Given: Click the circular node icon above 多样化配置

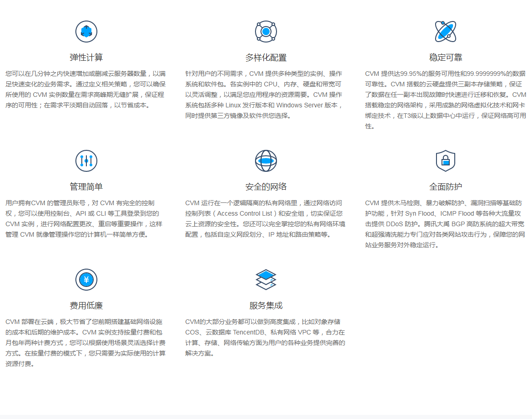Looking at the screenshot, I should point(266,32).
